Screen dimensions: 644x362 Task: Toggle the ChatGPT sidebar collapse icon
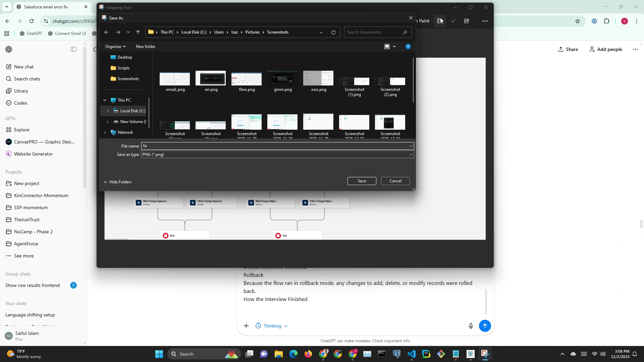click(x=73, y=49)
